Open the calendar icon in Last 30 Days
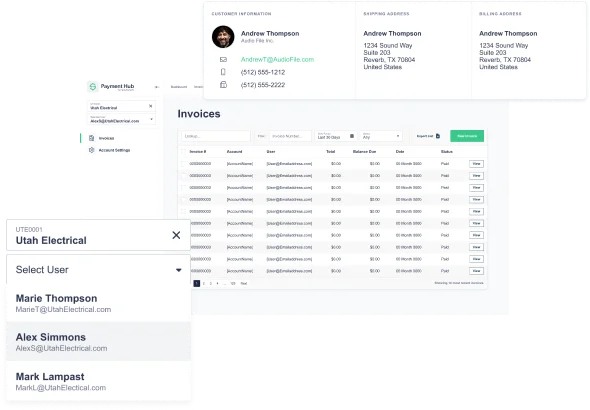The width and height of the screenshot is (590, 410). [352, 136]
